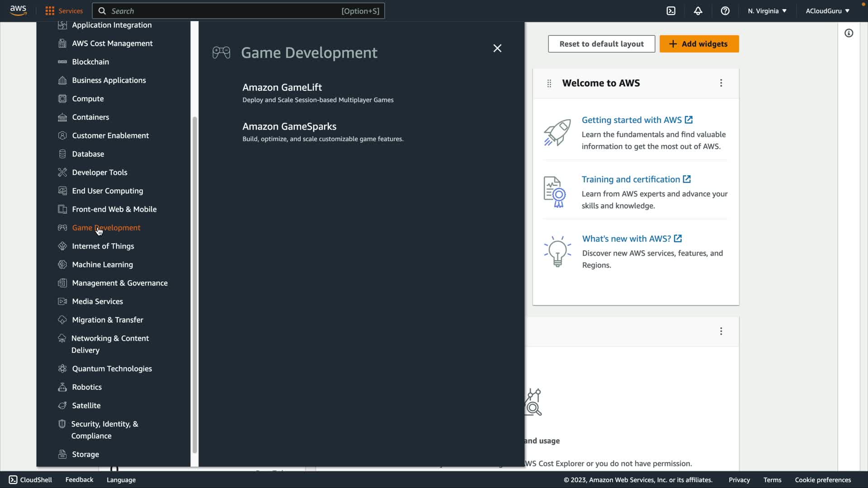Select the Database category
Viewport: 868px width, 488px height.
pyautogui.click(x=88, y=154)
